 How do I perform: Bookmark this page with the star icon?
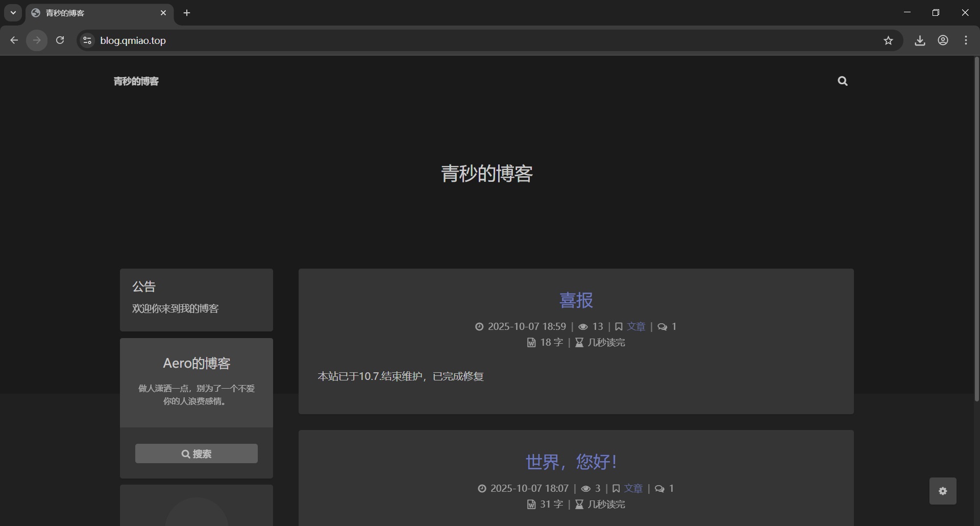pyautogui.click(x=888, y=41)
